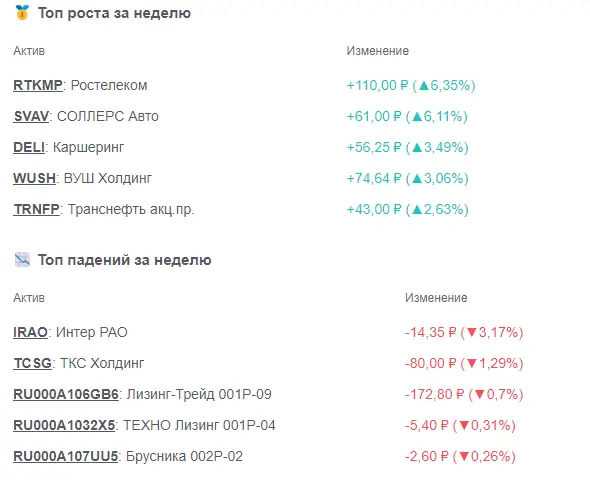This screenshot has height=495, width=590.
Task: Open the DELI Каршеринг ticker link
Action: (x=29, y=147)
